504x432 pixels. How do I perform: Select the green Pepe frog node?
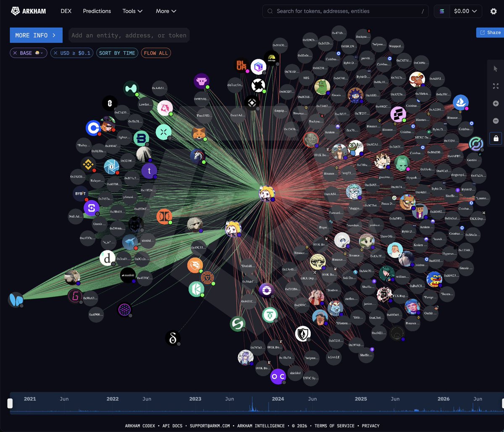tap(322, 87)
